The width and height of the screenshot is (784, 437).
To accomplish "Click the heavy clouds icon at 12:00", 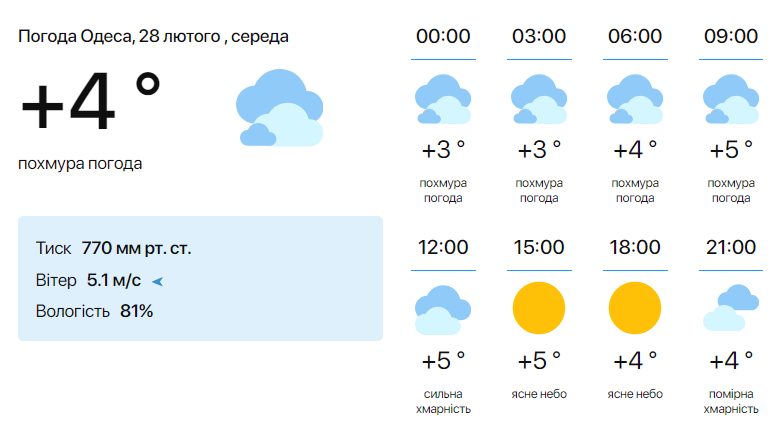I will (442, 309).
